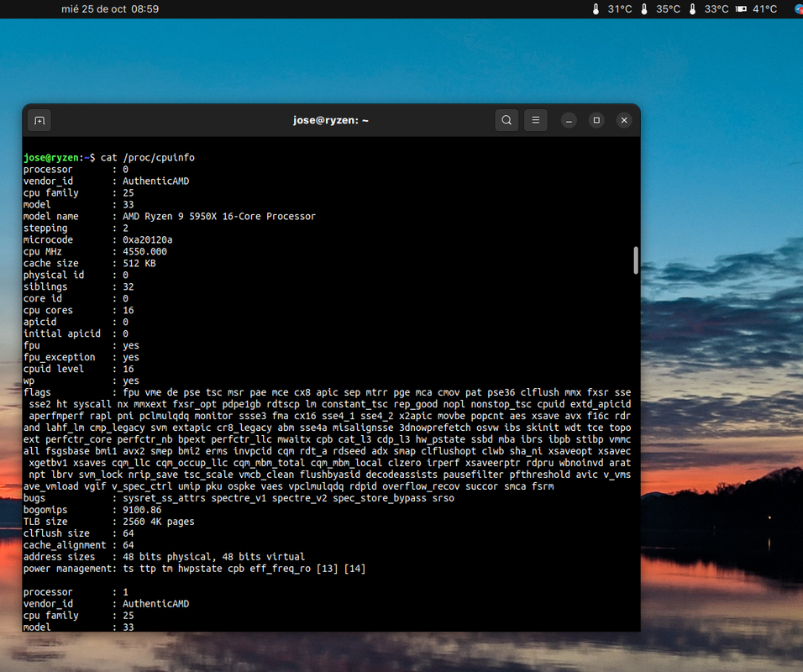The width and height of the screenshot is (803, 672).
Task: Click the clflush size label
Action: [56, 533]
